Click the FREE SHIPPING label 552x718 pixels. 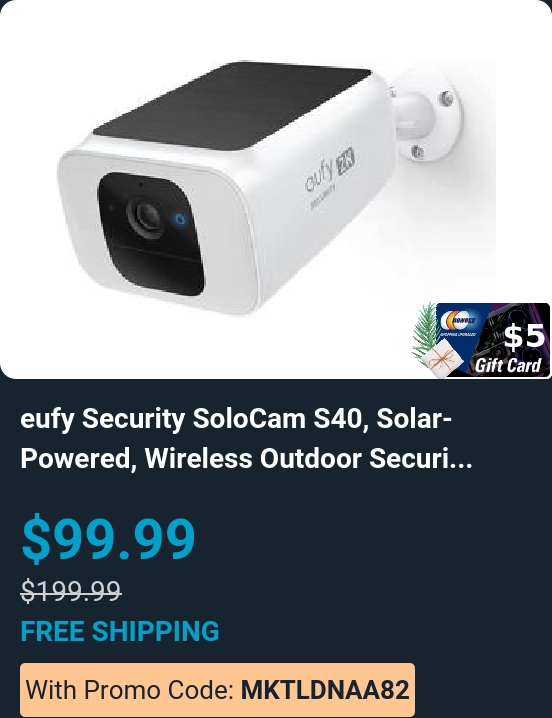[120, 631]
